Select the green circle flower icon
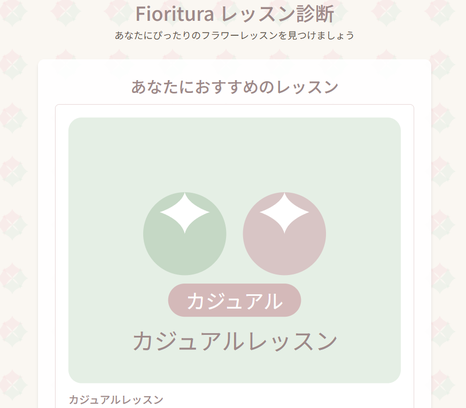466x408 pixels. [185, 234]
